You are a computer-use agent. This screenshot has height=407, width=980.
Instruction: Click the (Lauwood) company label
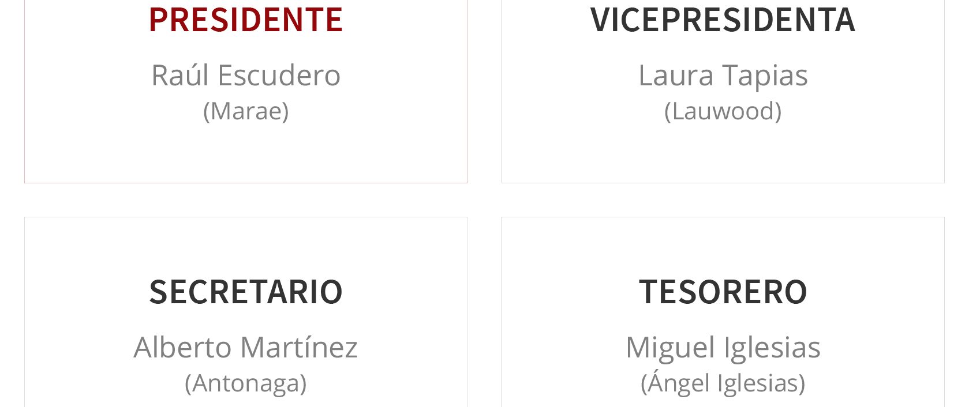[x=723, y=111]
